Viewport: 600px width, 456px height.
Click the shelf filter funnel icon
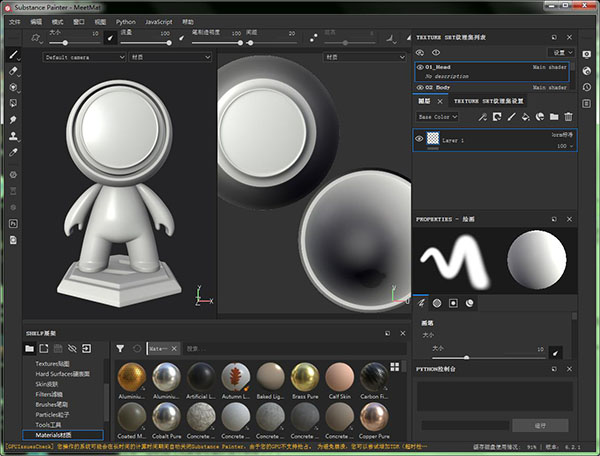[120, 349]
